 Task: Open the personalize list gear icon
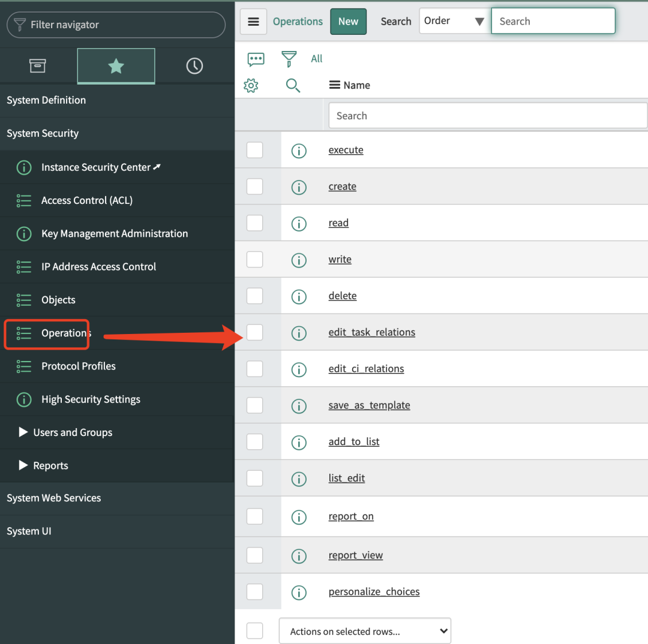251,86
